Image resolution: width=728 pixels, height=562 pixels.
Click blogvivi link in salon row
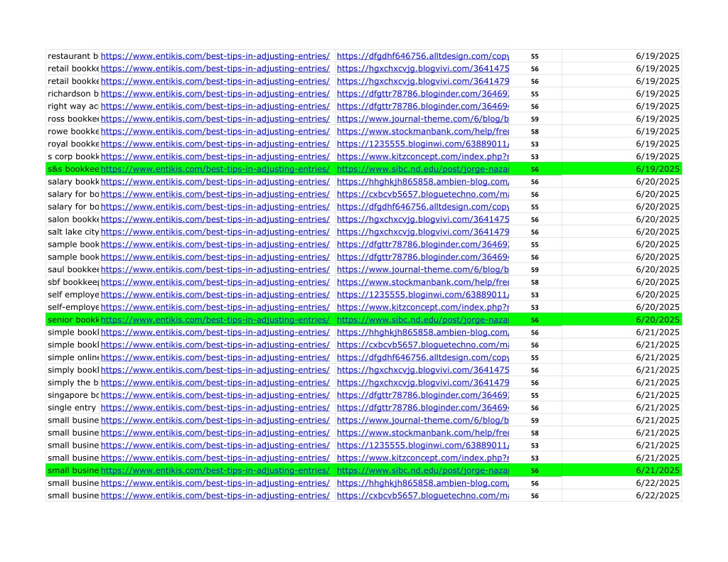422,219
